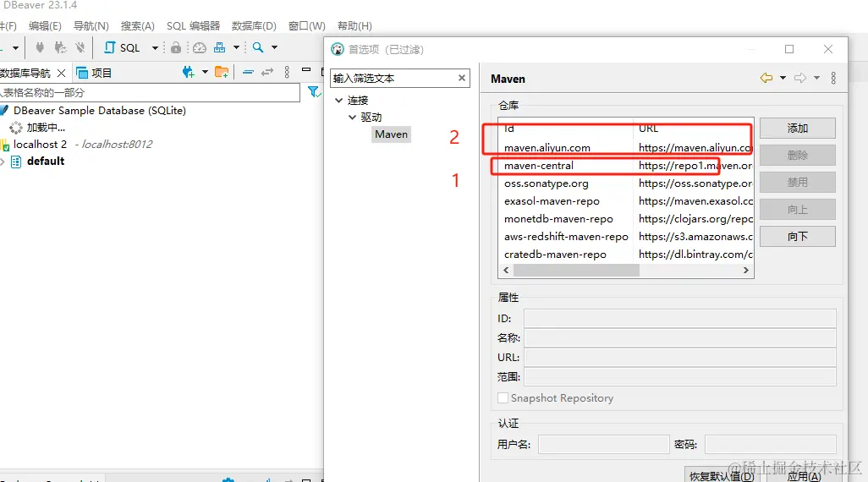Click the database tools toolbar icon
This screenshot has width=868, height=482.
click(220, 47)
